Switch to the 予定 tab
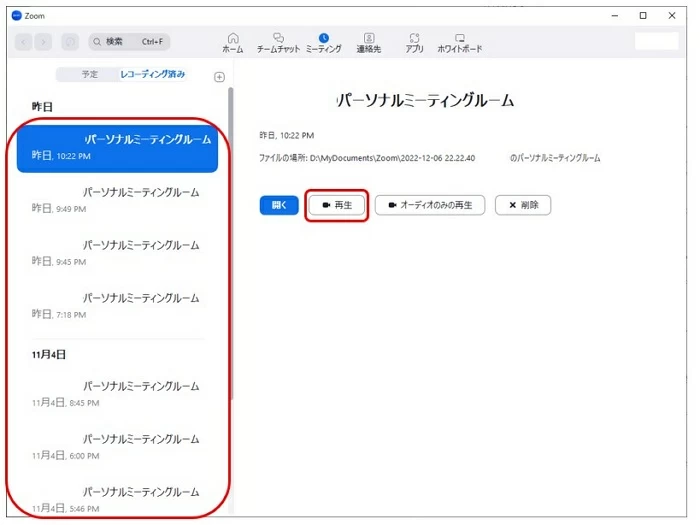Screen dimensions: 700x525 coord(89,74)
